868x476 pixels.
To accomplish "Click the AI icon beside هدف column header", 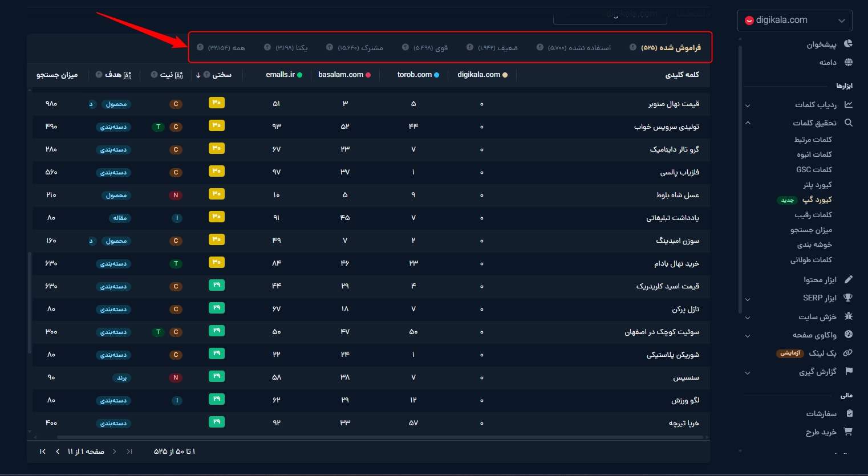I will (x=127, y=75).
